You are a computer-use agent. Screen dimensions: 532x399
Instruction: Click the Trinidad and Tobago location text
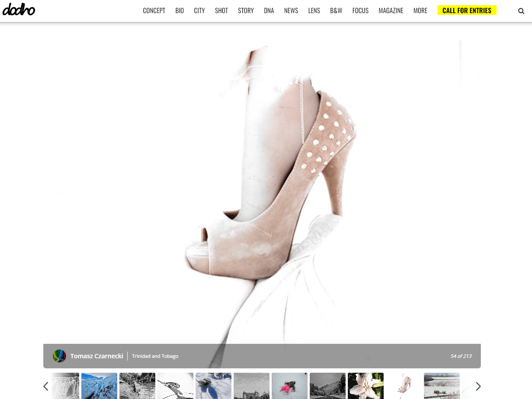(155, 356)
